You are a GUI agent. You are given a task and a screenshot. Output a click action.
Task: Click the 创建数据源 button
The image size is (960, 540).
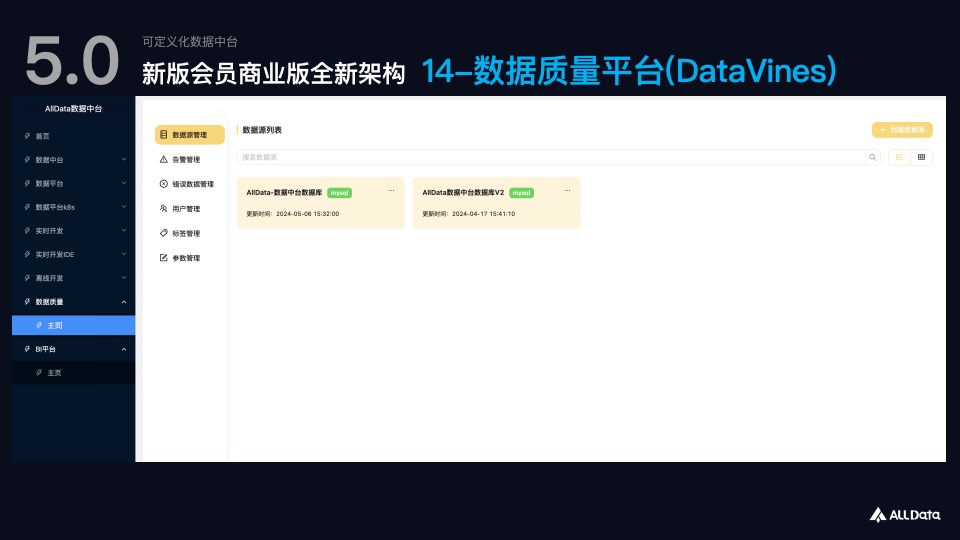click(x=902, y=130)
